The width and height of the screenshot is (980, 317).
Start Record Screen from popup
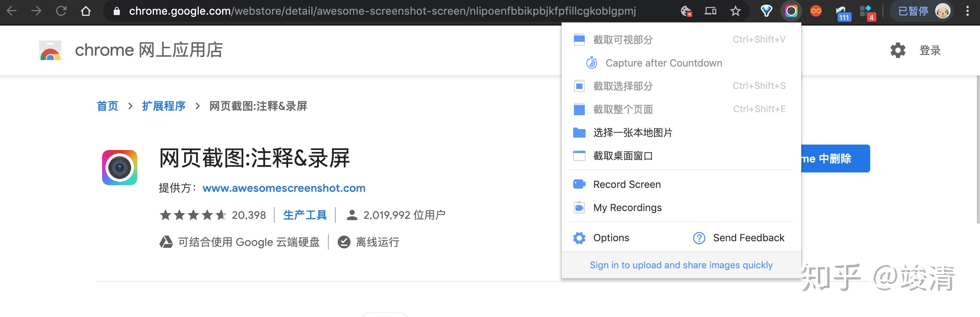681,184
